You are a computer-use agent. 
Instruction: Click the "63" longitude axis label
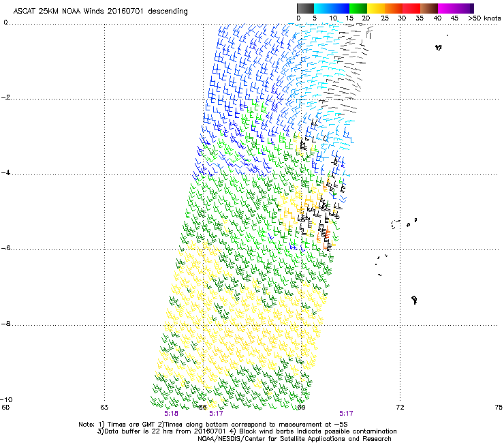(104, 408)
